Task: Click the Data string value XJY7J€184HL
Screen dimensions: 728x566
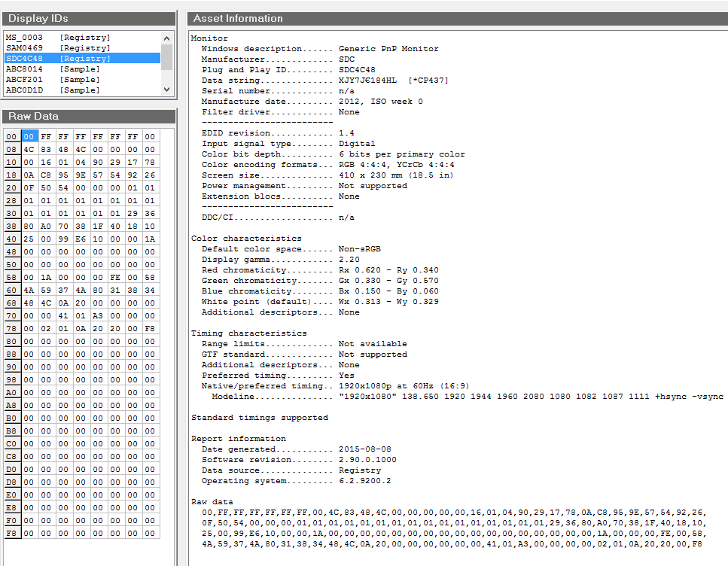Action: point(367,81)
